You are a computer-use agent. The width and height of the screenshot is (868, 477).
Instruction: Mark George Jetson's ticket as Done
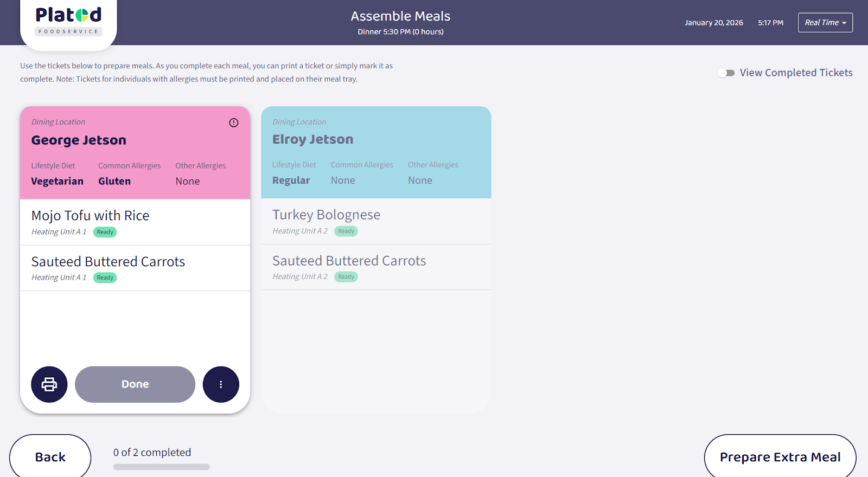[x=135, y=384]
